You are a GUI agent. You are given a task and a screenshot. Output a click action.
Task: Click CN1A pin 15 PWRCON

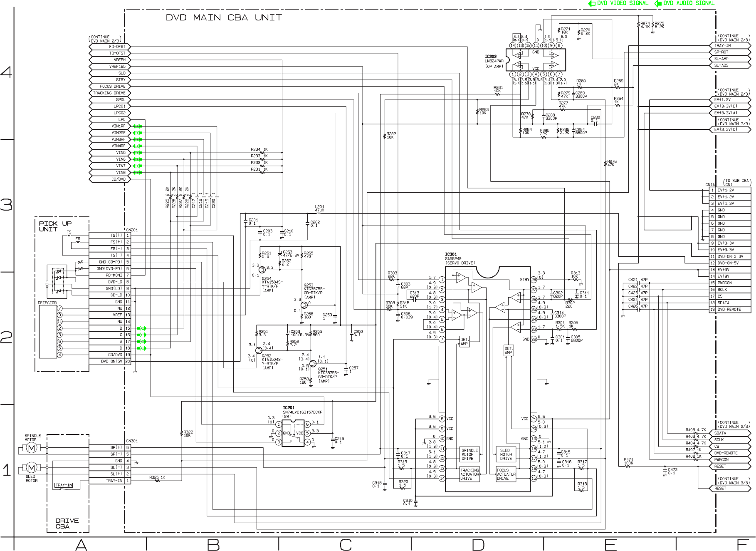[730, 283]
